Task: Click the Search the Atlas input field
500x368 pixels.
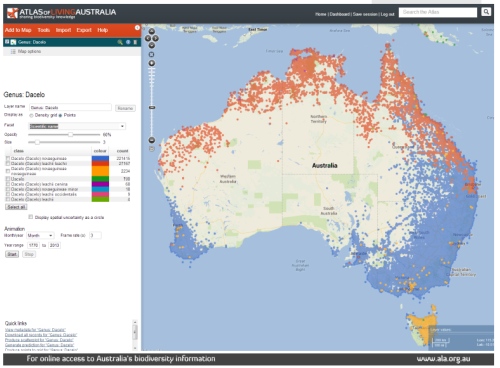Action: click(438, 12)
